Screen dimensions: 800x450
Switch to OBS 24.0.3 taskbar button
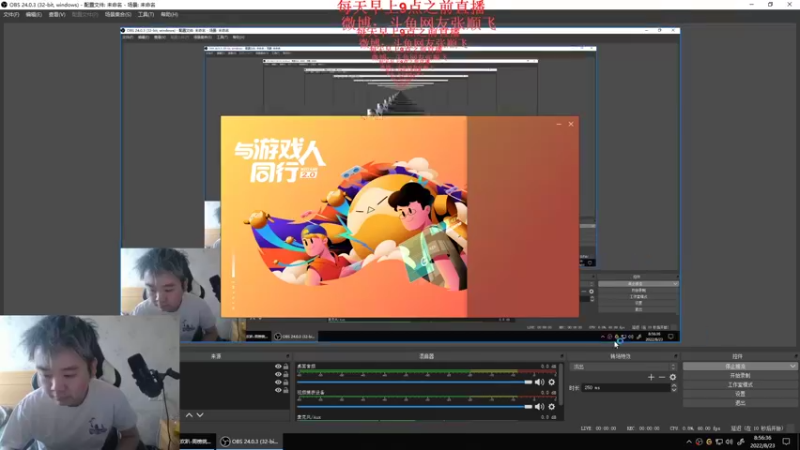(x=249, y=442)
